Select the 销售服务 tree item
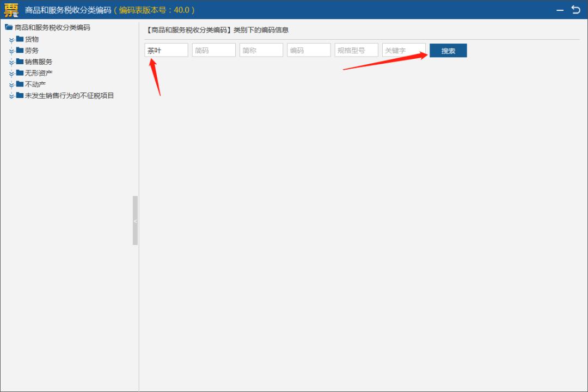Image resolution: width=588 pixels, height=392 pixels. pos(39,62)
